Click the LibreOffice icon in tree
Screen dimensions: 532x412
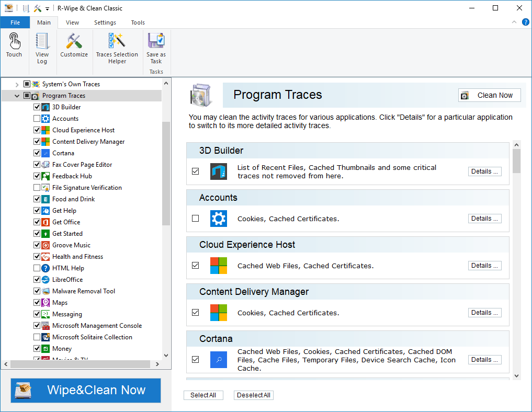pos(46,280)
